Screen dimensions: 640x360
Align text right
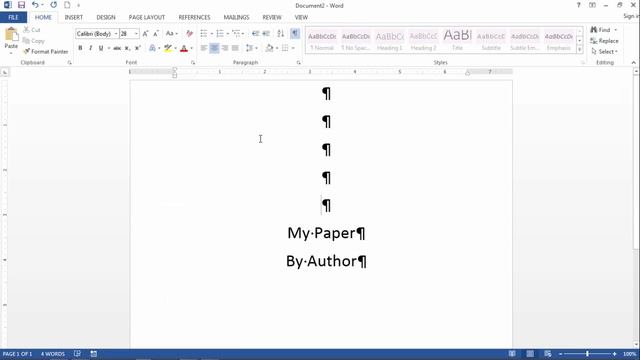(x=225, y=48)
